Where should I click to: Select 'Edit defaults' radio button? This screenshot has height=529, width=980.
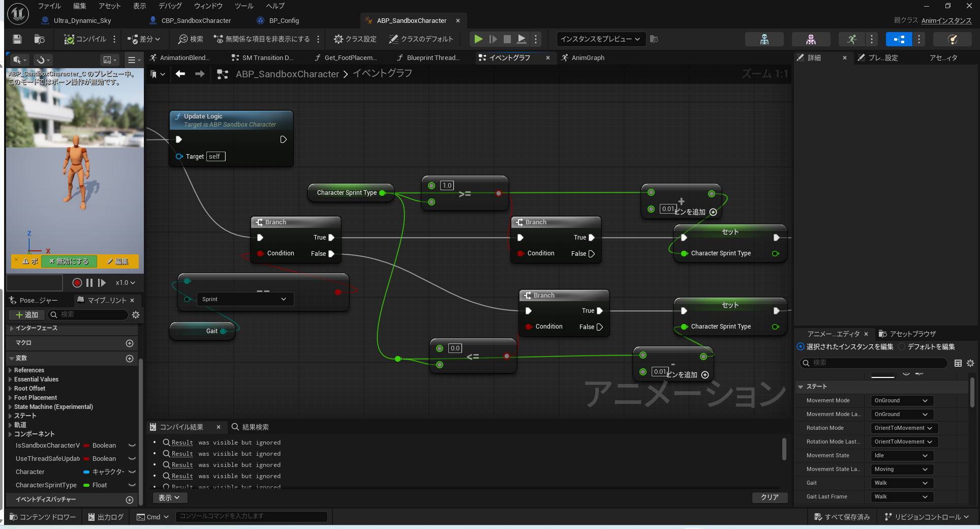[x=902, y=347]
